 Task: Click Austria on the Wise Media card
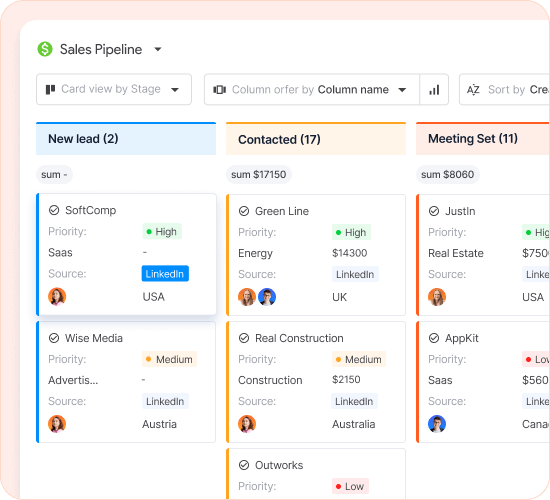(x=159, y=424)
